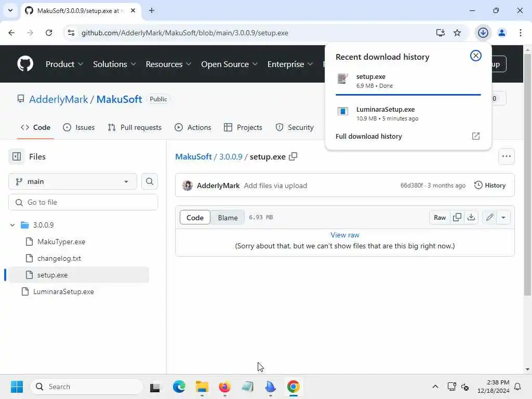Viewport: 532px width, 399px height.
Task: Click the Chrome downloads toolbar icon
Action: 483,33
